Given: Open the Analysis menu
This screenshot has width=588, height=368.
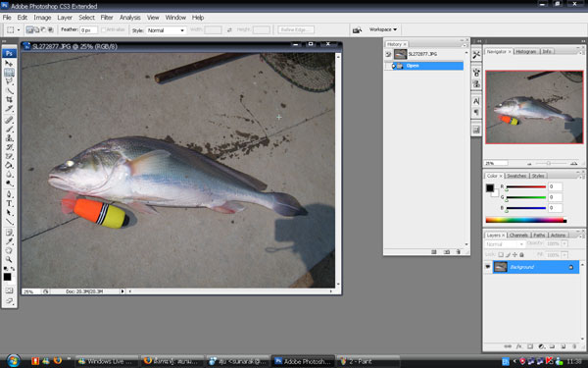Looking at the screenshot, I should point(129,18).
